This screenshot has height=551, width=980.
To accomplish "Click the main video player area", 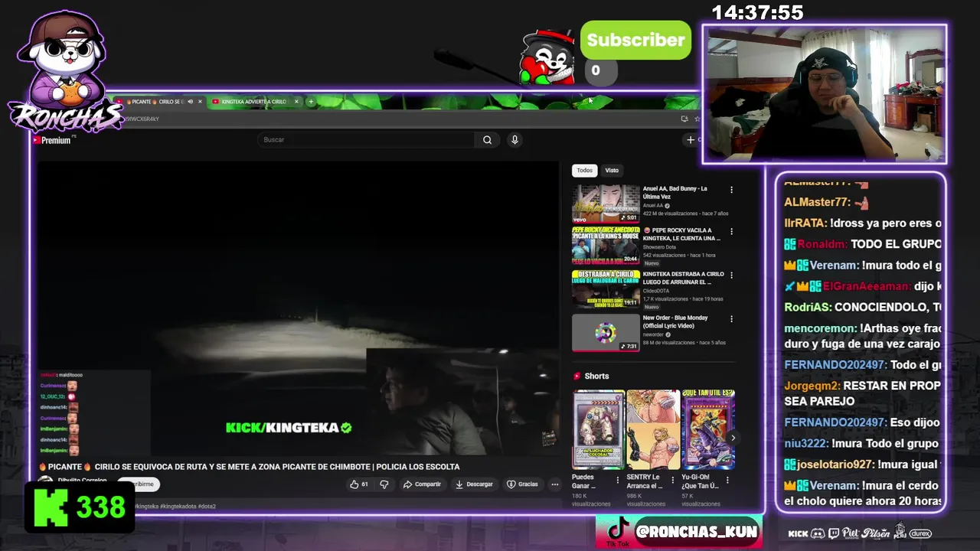I will [299, 308].
